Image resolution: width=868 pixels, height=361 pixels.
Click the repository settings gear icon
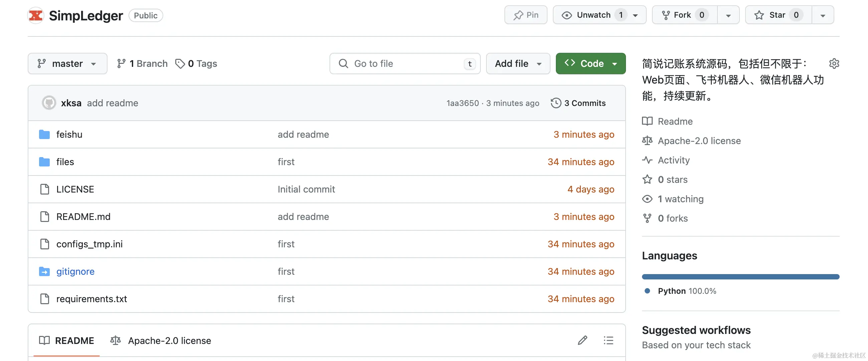834,64
